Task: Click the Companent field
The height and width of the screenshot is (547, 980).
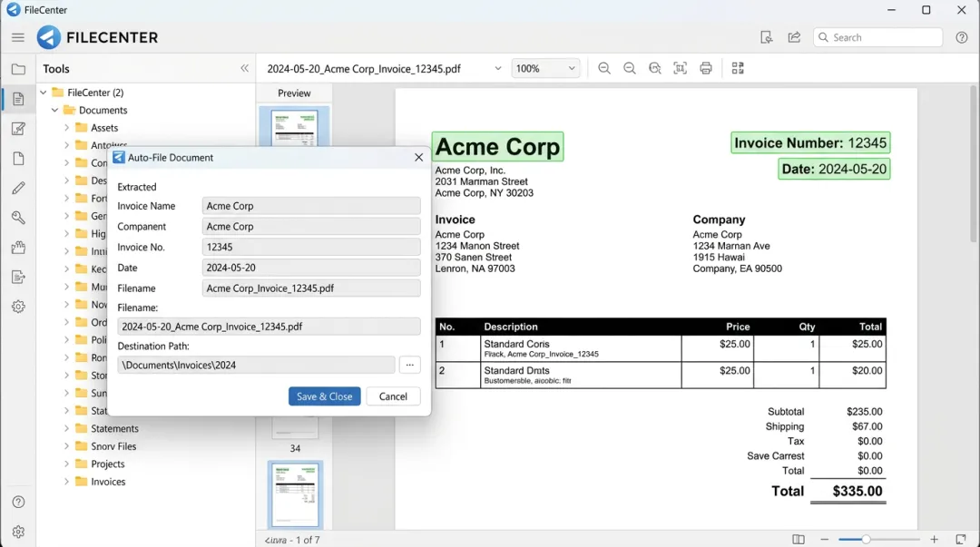Action: click(311, 226)
